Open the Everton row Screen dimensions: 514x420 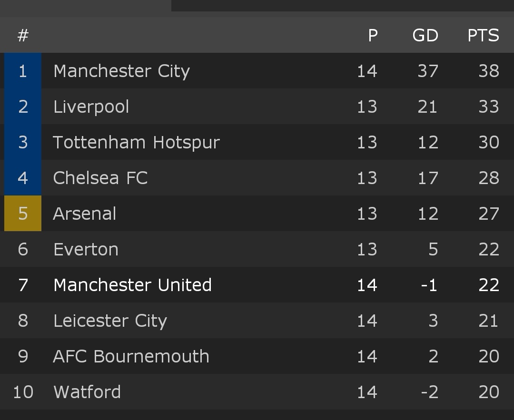click(x=257, y=249)
